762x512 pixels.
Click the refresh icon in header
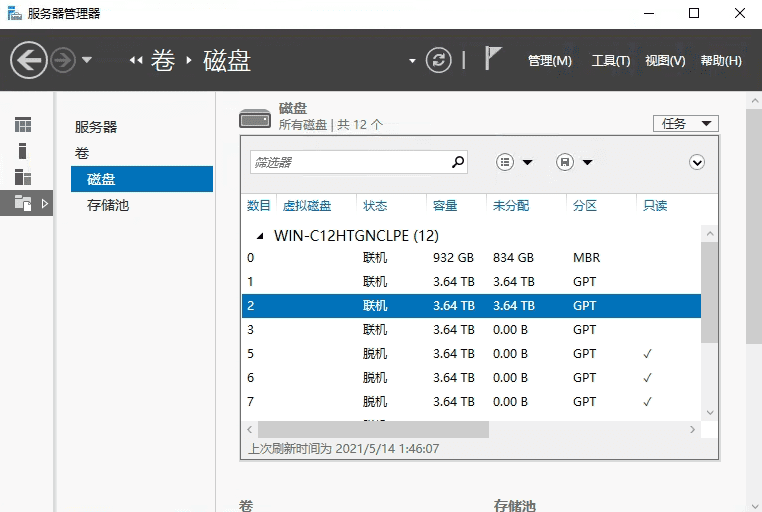[438, 60]
